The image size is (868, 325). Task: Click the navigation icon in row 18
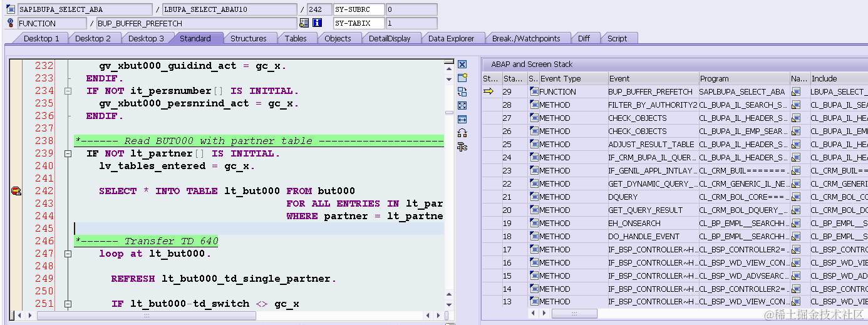coord(796,236)
